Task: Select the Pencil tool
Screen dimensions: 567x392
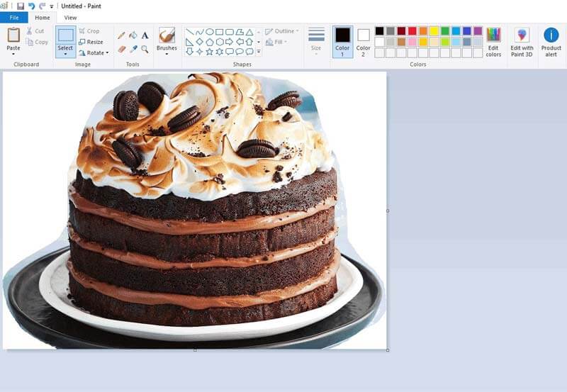Action: pos(121,35)
